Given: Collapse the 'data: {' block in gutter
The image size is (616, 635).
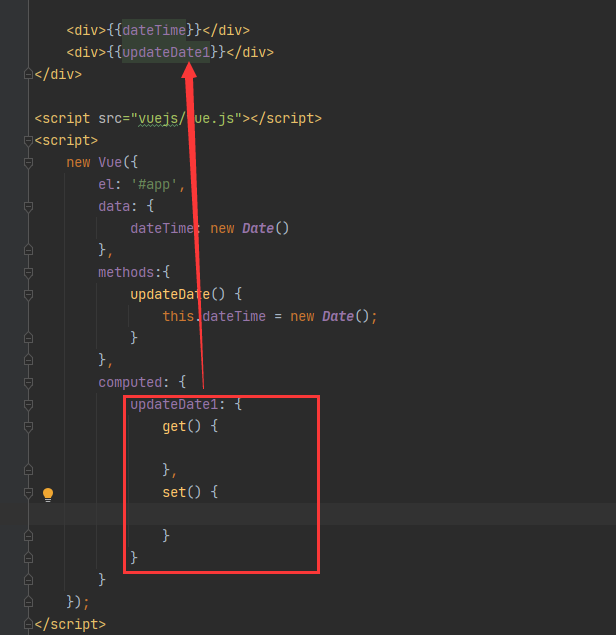Looking at the screenshot, I should tap(28, 207).
